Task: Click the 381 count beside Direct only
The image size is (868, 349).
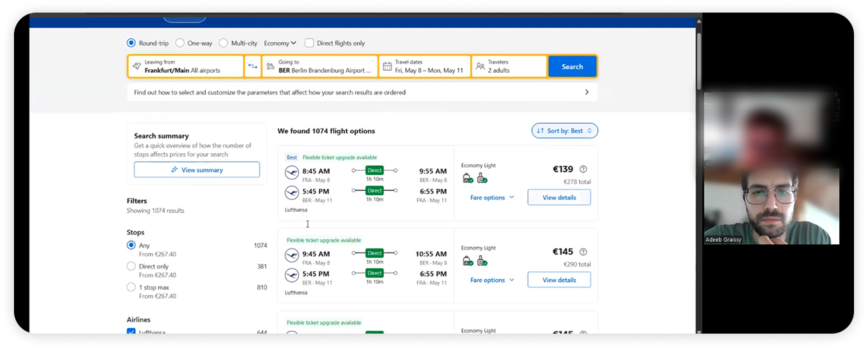Action: pos(262,266)
